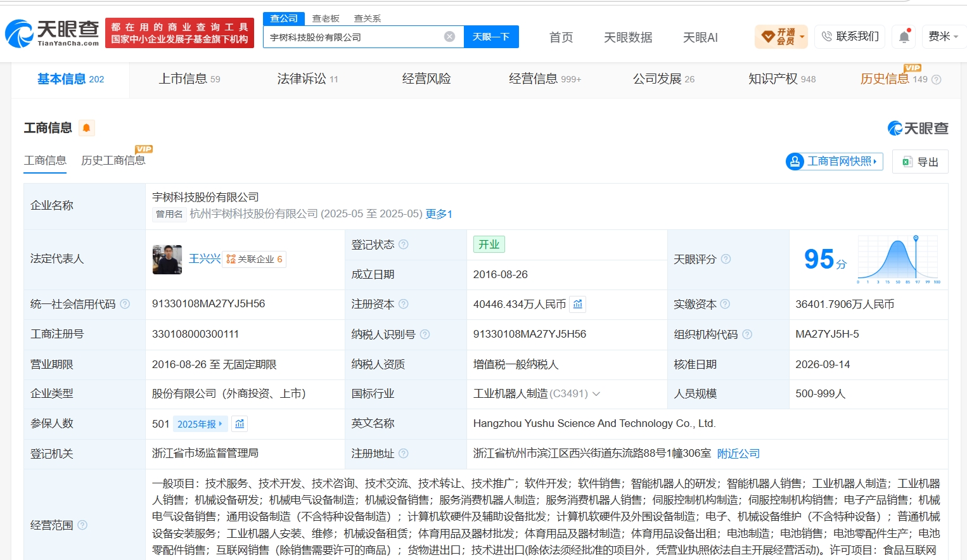Click 联系我们 button
This screenshot has width=967, height=560.
850,37
